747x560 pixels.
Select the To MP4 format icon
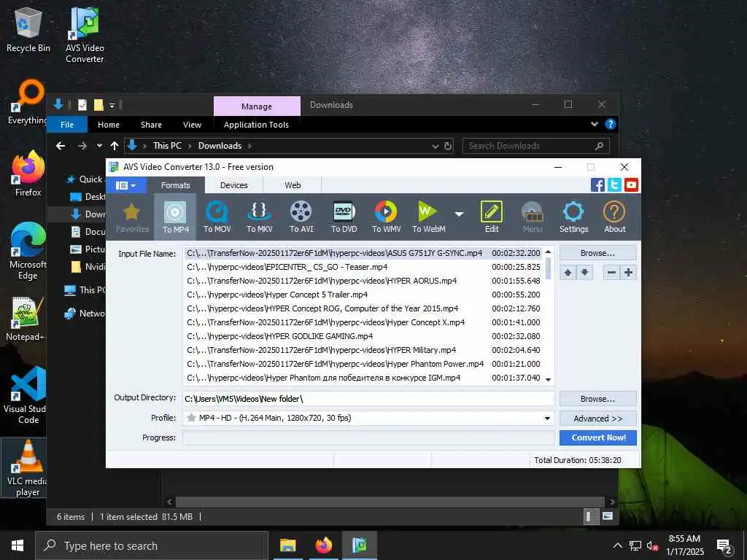tap(175, 217)
